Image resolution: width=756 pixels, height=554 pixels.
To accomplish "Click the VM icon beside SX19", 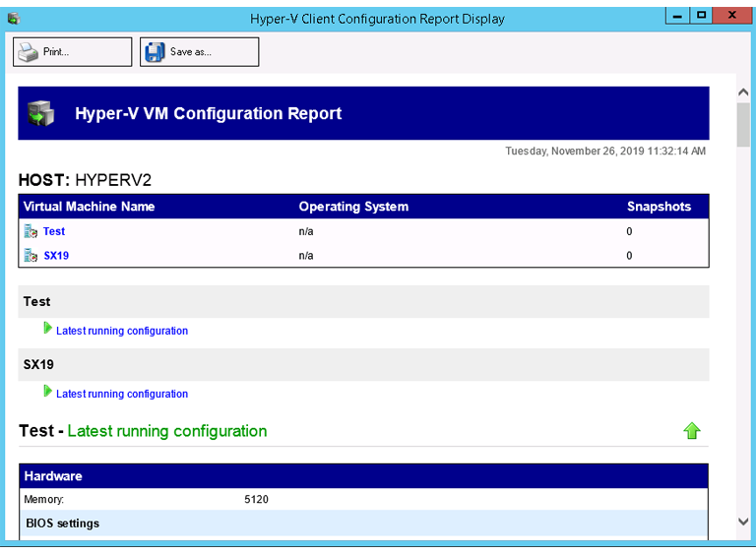I will [31, 256].
